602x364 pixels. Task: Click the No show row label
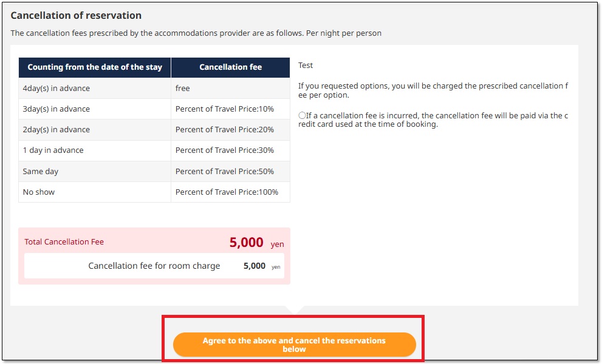click(x=39, y=192)
